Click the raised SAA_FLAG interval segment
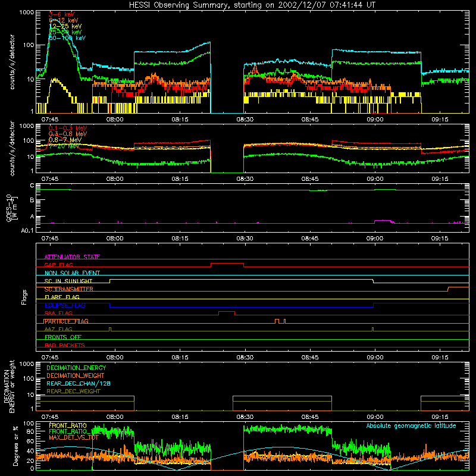Screen dimensions: 476x476 pos(227,311)
